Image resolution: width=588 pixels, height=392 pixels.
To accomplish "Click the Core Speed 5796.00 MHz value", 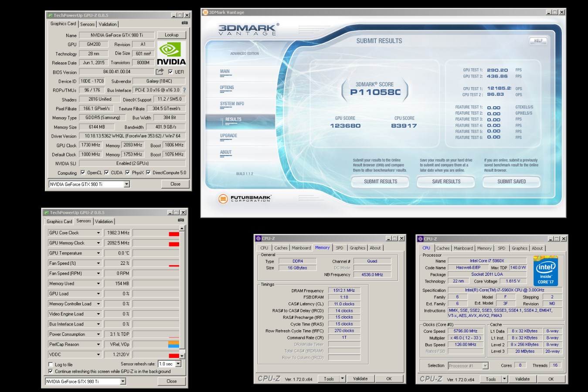I will coord(466,331).
